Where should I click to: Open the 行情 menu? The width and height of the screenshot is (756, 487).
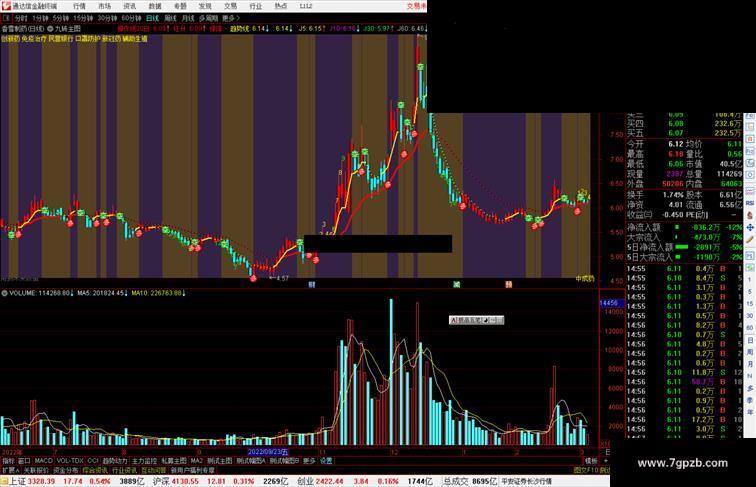(x=79, y=6)
